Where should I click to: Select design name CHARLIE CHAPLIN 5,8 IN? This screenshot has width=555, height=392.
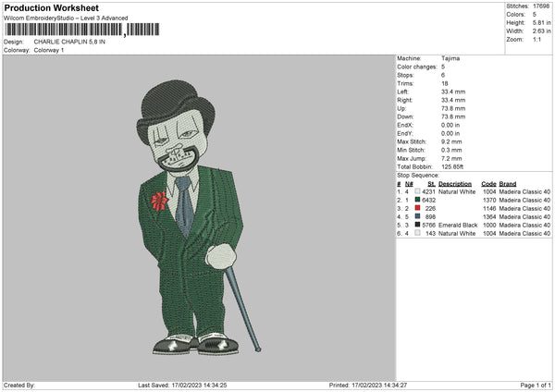coord(69,42)
